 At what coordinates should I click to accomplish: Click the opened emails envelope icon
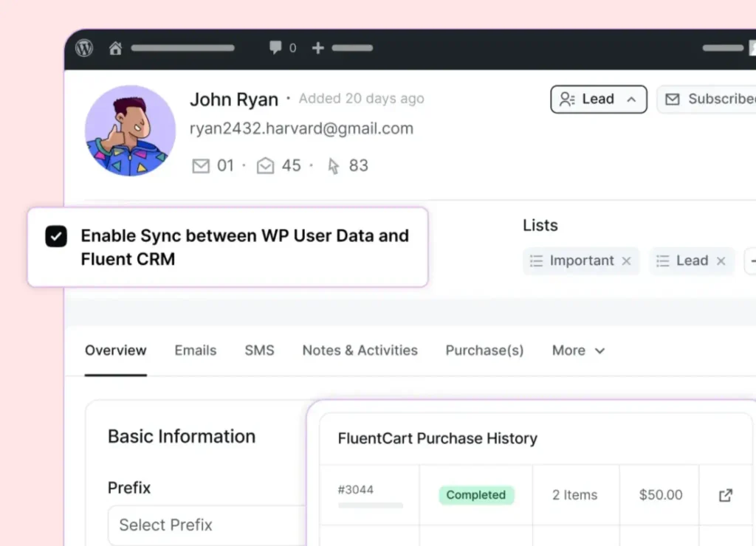point(265,165)
